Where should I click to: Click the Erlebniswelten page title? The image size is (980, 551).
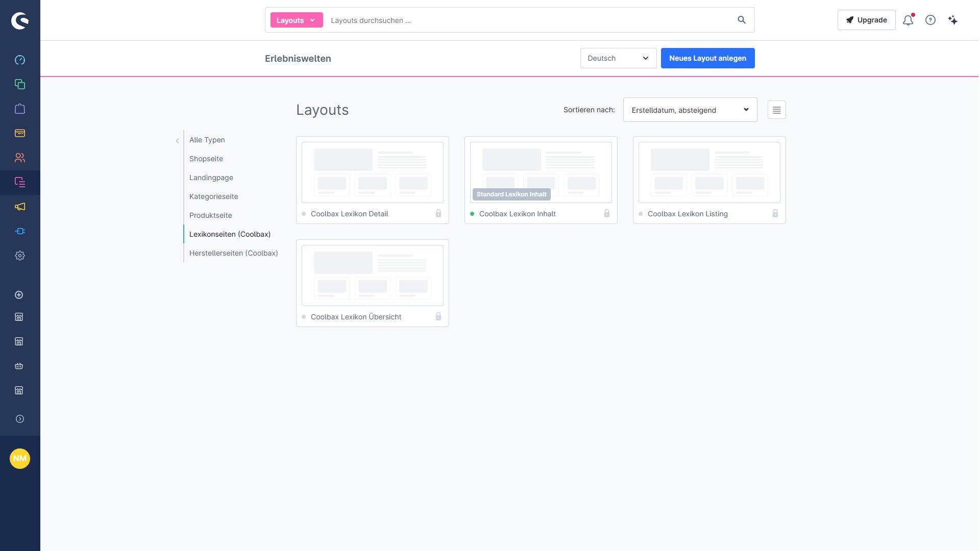click(x=298, y=59)
